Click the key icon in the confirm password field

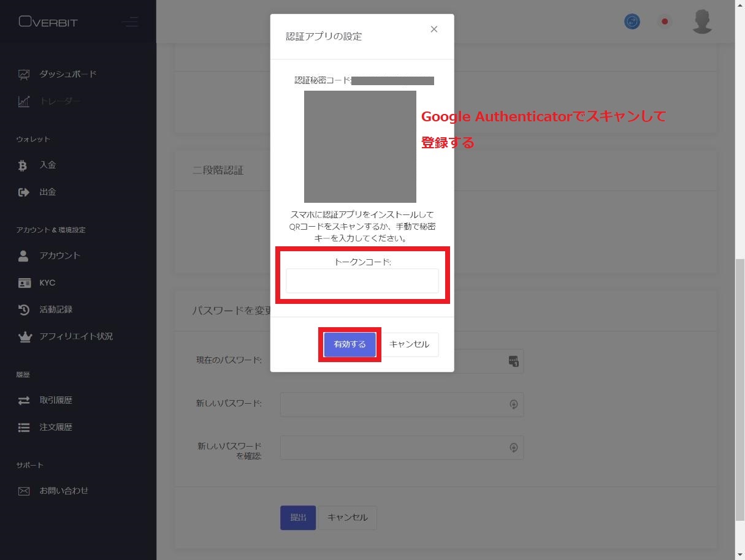(514, 448)
